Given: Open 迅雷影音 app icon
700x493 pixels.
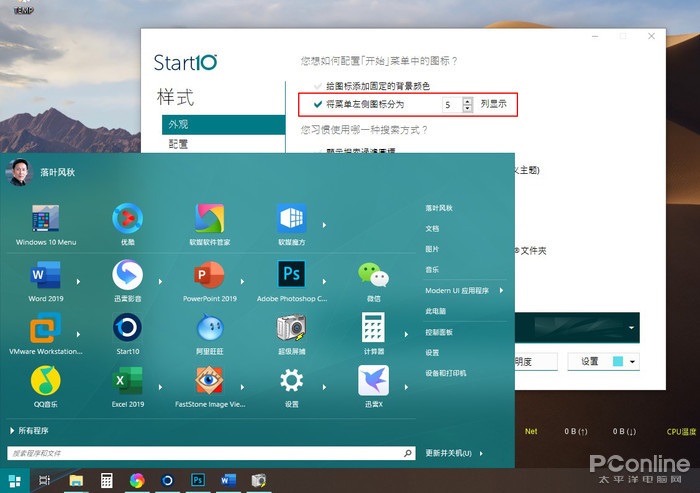Looking at the screenshot, I should [x=128, y=275].
